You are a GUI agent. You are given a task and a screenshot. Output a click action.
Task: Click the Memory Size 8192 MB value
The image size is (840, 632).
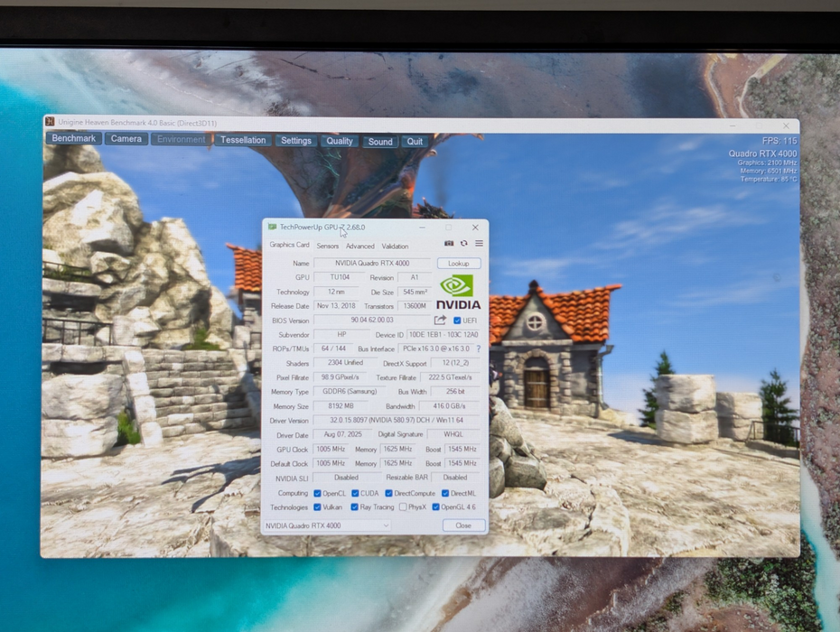pos(341,406)
